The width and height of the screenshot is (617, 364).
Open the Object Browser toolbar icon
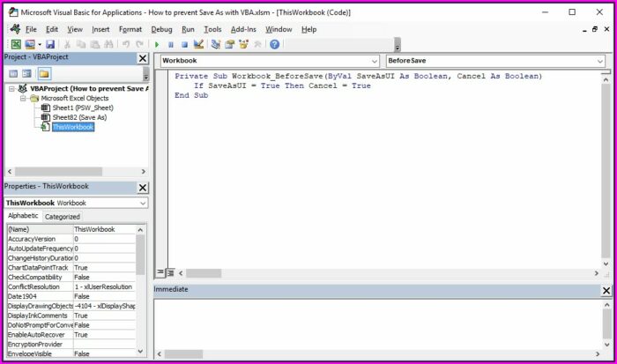coord(243,44)
